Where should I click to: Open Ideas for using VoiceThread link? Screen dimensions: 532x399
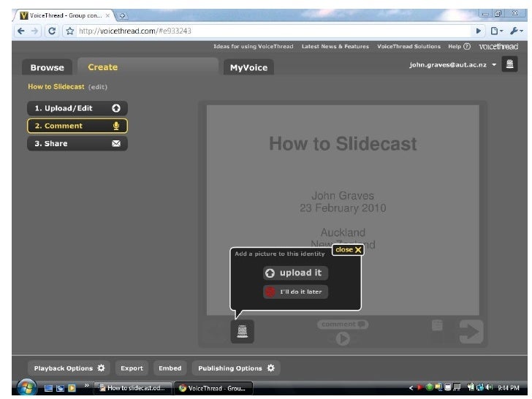253,47
